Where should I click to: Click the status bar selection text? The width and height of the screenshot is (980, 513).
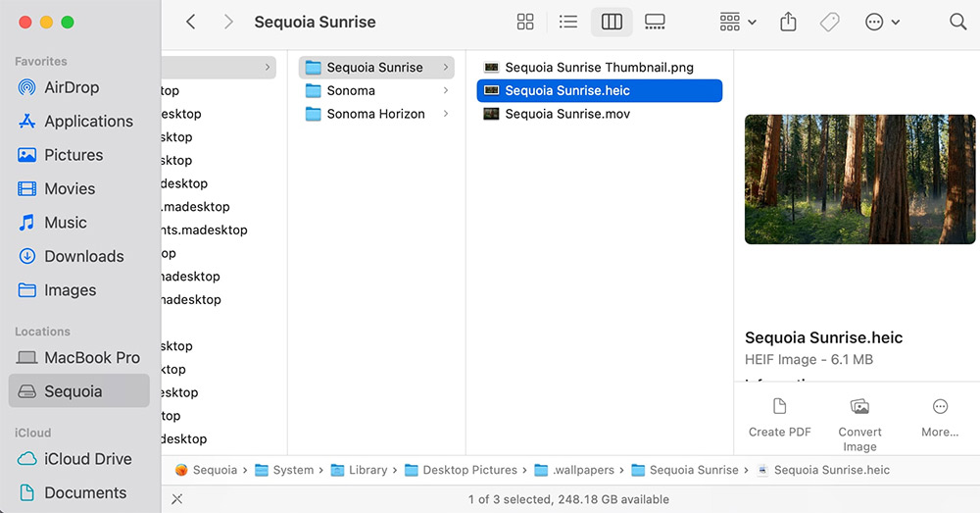568,499
